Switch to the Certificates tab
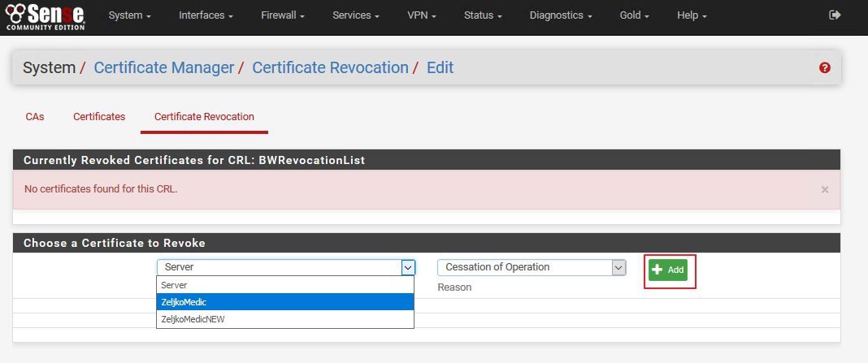The width and height of the screenshot is (868, 363). (x=99, y=117)
